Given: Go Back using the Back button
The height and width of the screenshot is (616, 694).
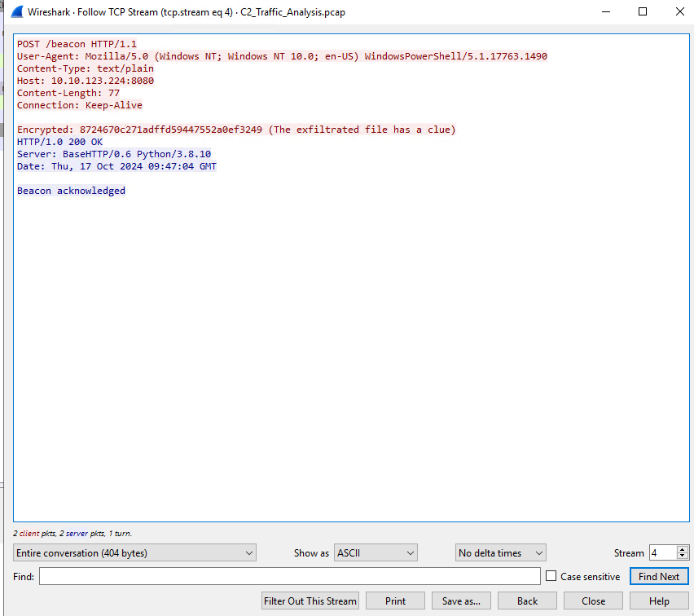Looking at the screenshot, I should 527,601.
